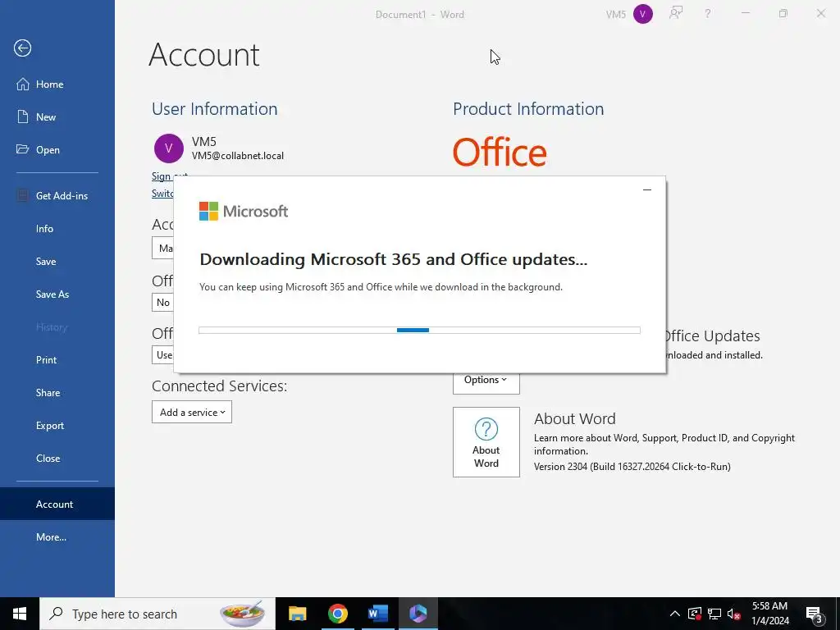The width and height of the screenshot is (840, 630).
Task: Open the title bar feedback person icon
Action: coord(676,13)
